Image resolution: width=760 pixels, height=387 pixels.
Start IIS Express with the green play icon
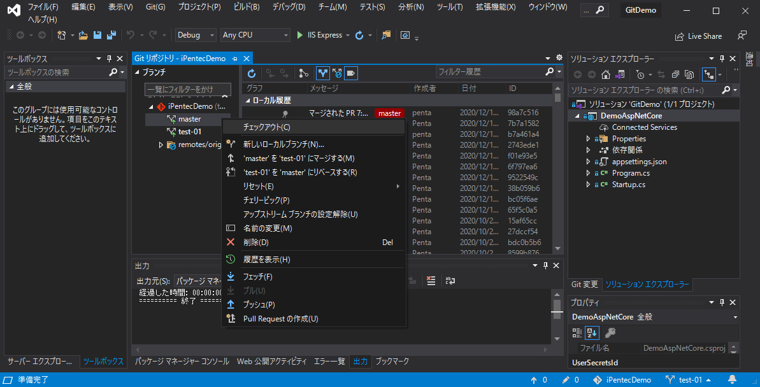click(300, 35)
